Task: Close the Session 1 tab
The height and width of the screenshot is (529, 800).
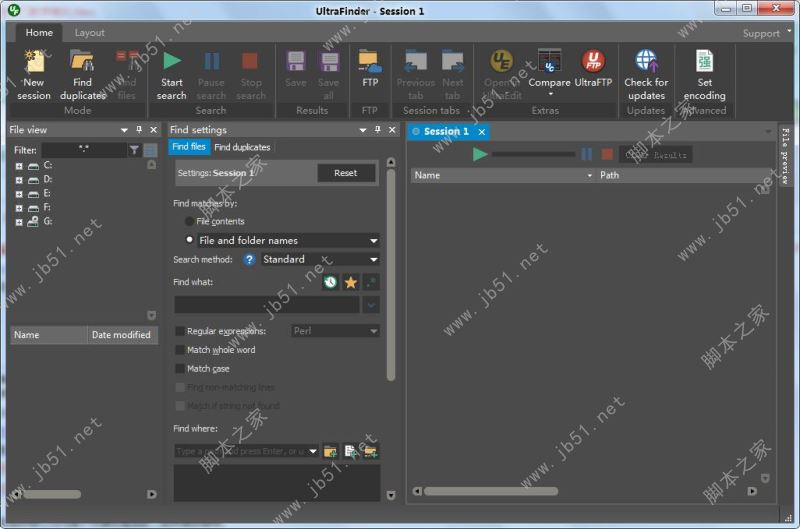Action: (x=482, y=132)
